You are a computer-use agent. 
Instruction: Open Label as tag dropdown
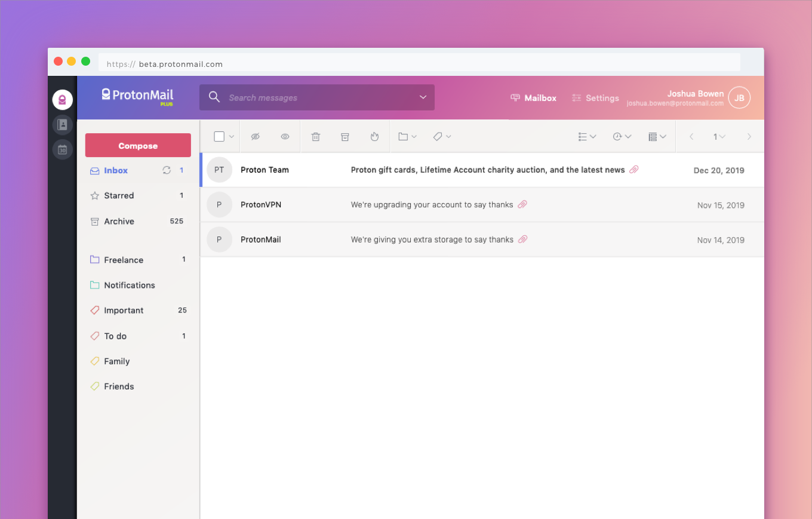pyautogui.click(x=442, y=137)
